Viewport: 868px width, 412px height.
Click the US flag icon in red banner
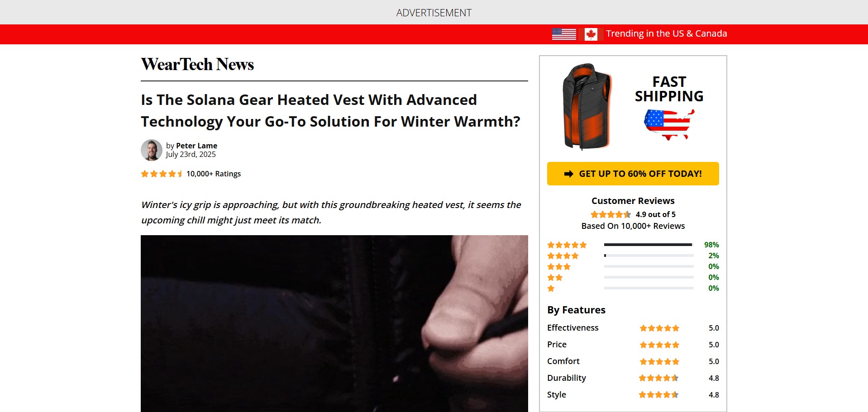[564, 34]
